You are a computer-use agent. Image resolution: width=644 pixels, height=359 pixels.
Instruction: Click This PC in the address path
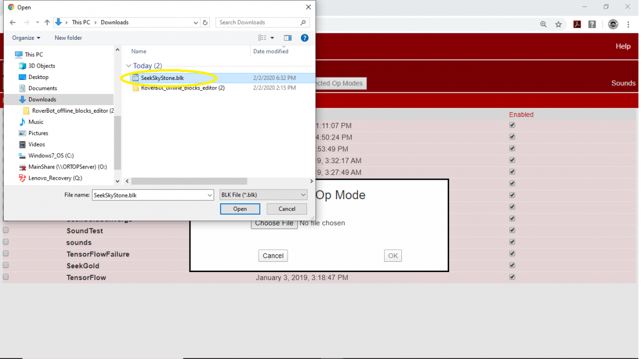pos(81,23)
